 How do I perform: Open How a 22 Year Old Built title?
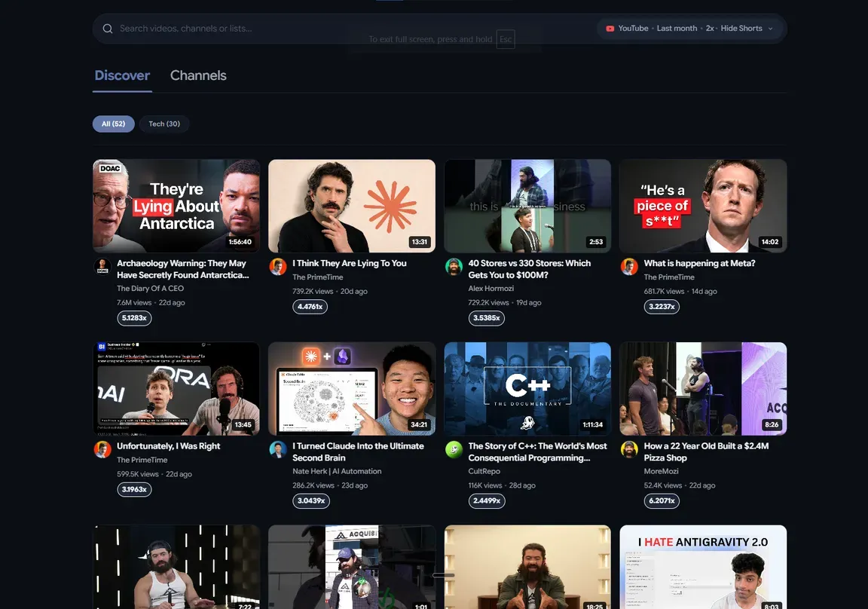[x=706, y=451]
